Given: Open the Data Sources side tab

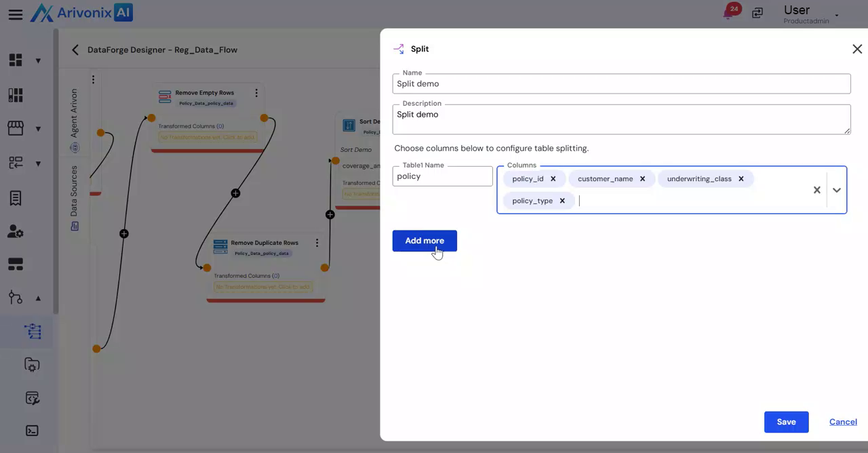Looking at the screenshot, I should (74, 197).
